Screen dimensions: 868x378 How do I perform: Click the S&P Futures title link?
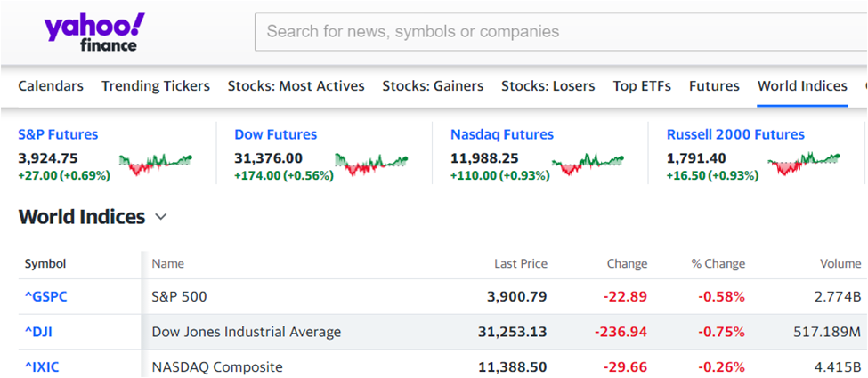pyautogui.click(x=58, y=134)
